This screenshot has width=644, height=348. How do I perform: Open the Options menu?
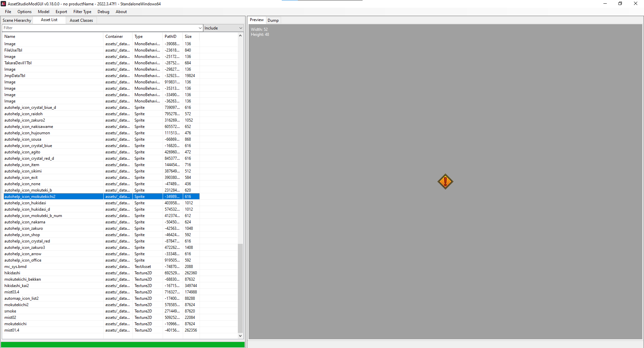[24, 12]
